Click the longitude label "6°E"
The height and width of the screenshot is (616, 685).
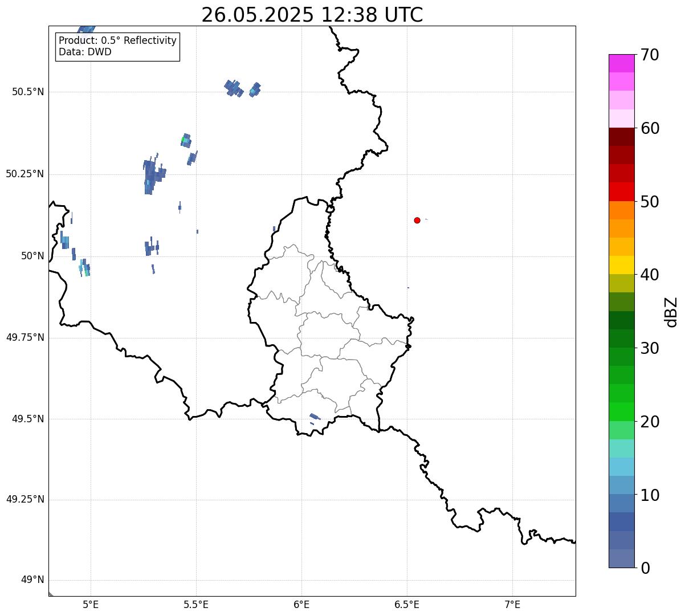coord(301,604)
